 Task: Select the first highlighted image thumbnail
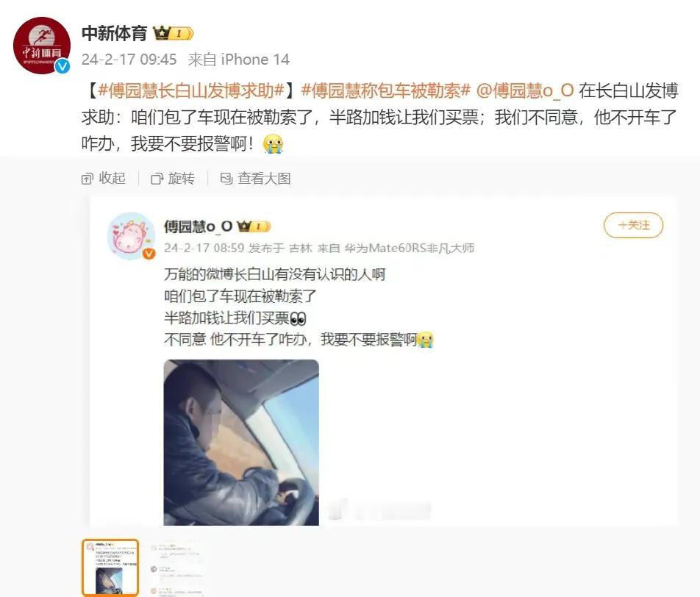[110, 568]
